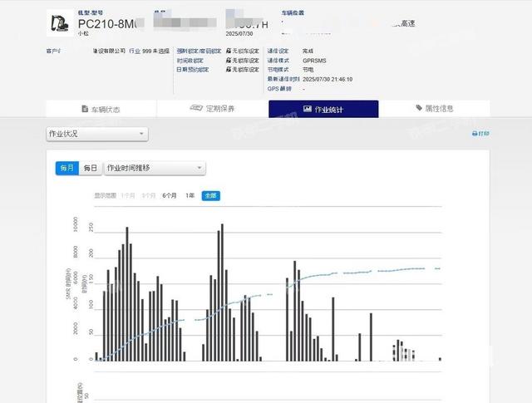The height and width of the screenshot is (403, 532).
Task: Set display range to 1年
Action: point(190,195)
